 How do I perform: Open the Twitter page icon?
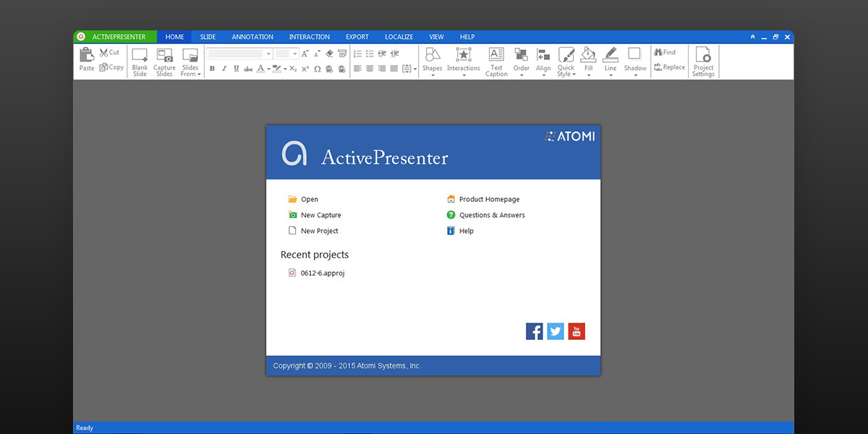click(x=556, y=331)
